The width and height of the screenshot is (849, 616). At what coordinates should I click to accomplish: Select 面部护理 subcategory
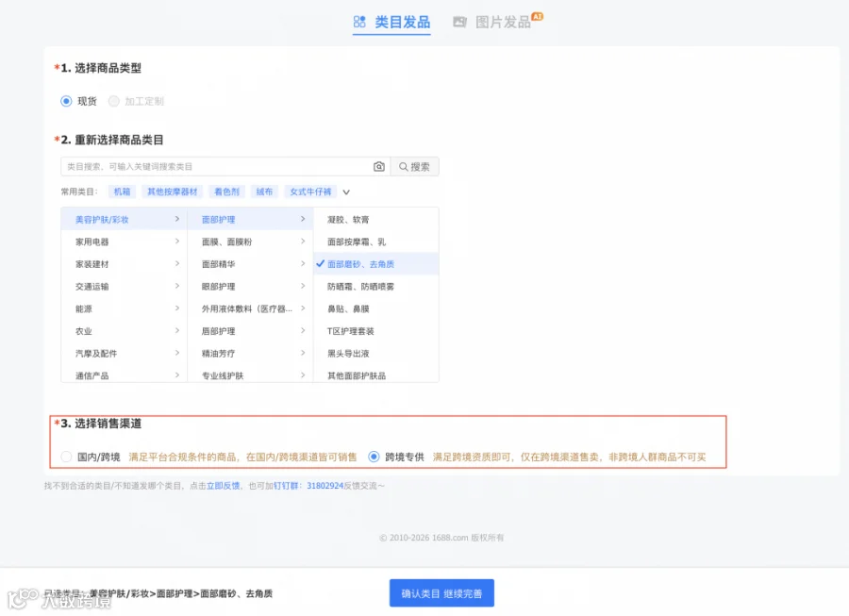[x=250, y=219]
